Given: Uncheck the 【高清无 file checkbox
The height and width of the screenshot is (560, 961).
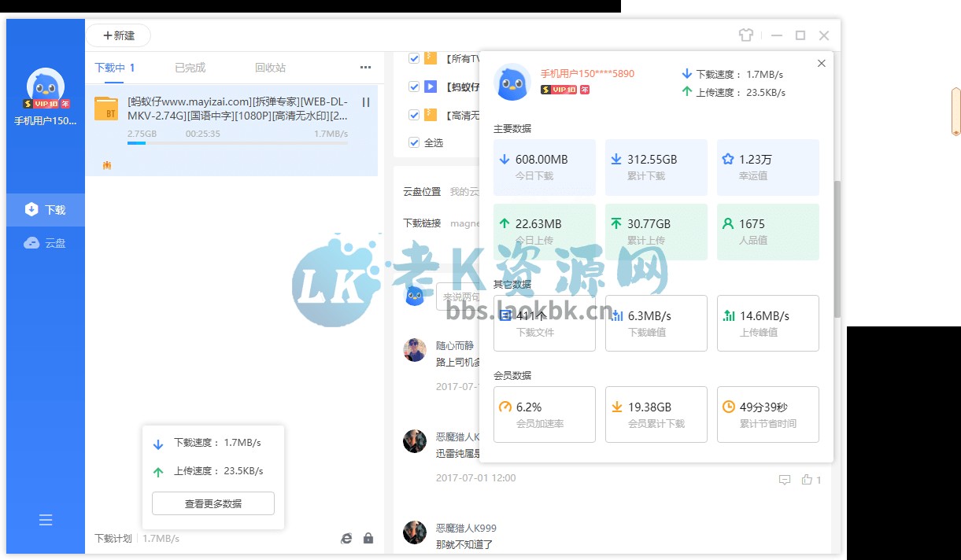Looking at the screenshot, I should tap(414, 115).
